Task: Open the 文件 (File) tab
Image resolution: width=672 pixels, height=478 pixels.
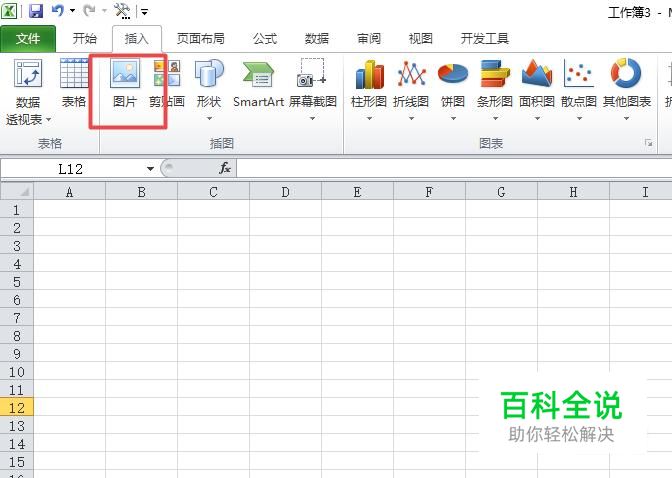Action: coord(28,39)
